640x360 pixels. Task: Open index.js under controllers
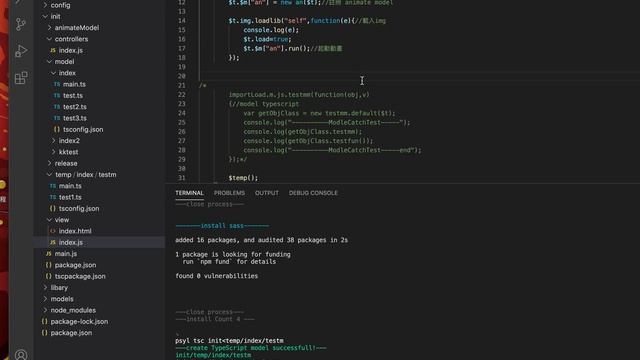71,51
